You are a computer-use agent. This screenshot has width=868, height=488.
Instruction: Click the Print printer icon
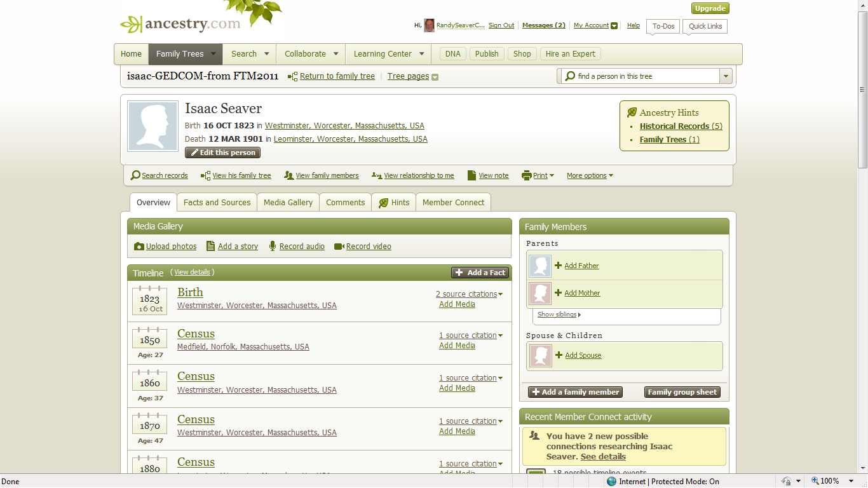pyautogui.click(x=526, y=175)
